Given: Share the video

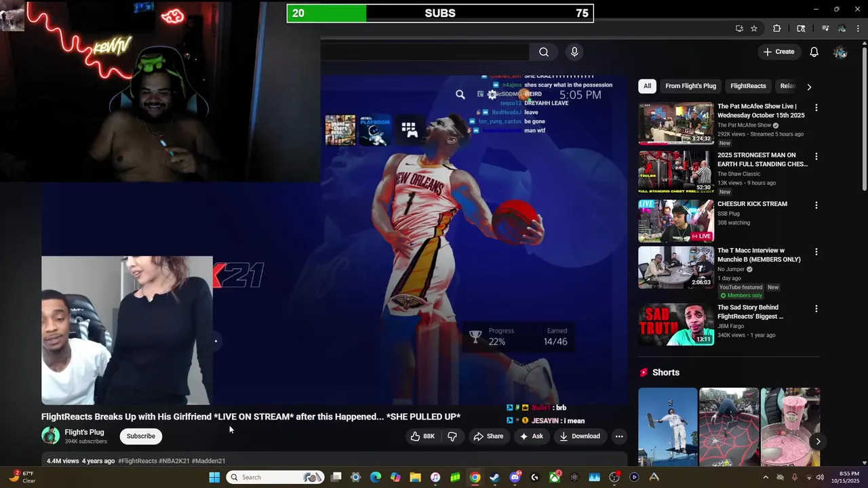Looking at the screenshot, I should point(488,436).
